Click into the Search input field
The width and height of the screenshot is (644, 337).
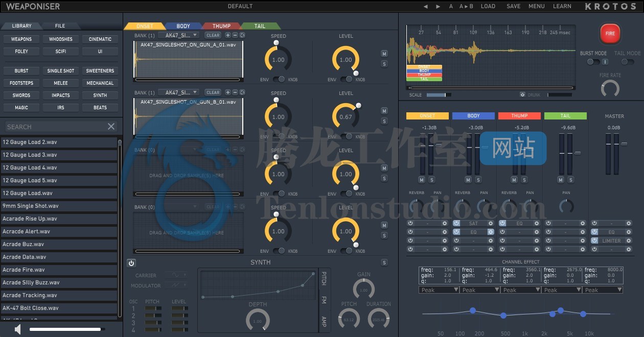point(55,127)
